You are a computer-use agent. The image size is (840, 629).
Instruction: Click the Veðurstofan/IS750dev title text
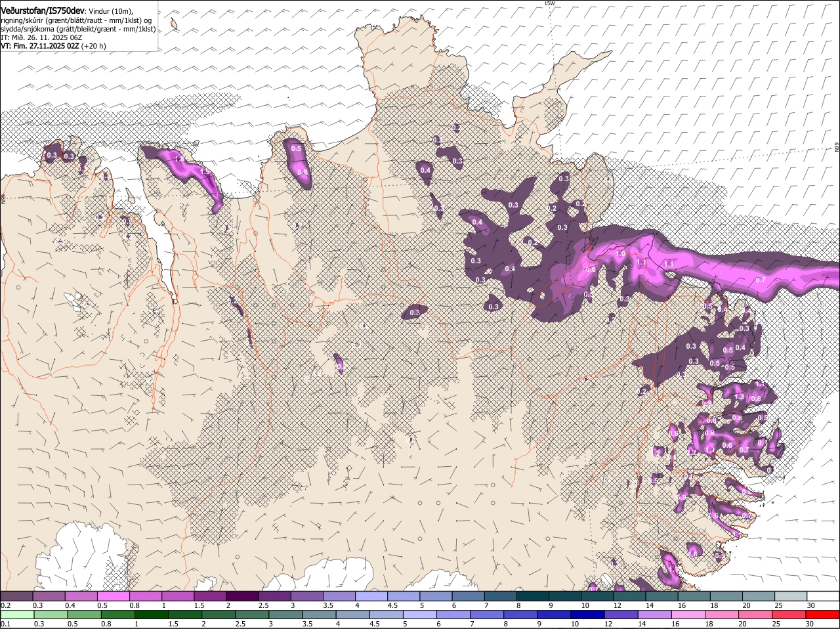point(43,11)
